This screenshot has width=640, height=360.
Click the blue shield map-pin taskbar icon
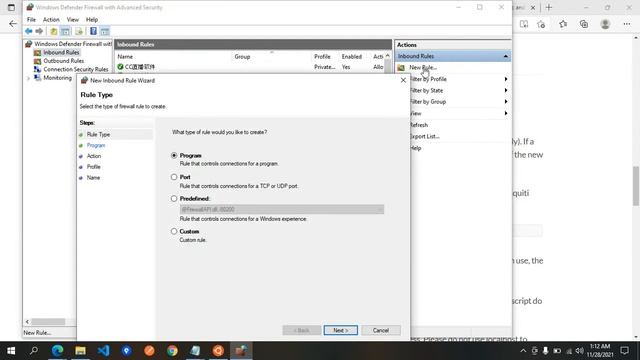[127, 351]
